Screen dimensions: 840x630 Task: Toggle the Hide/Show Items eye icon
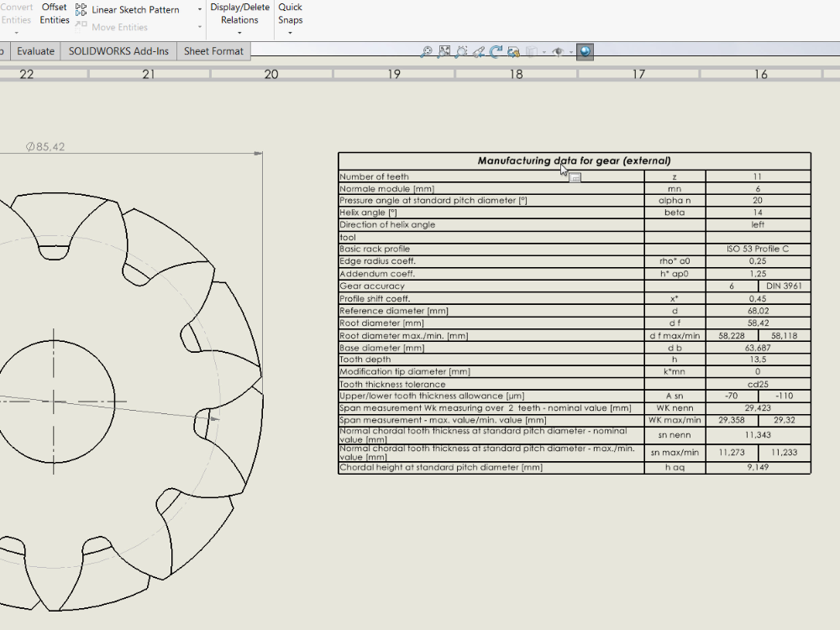(x=557, y=51)
